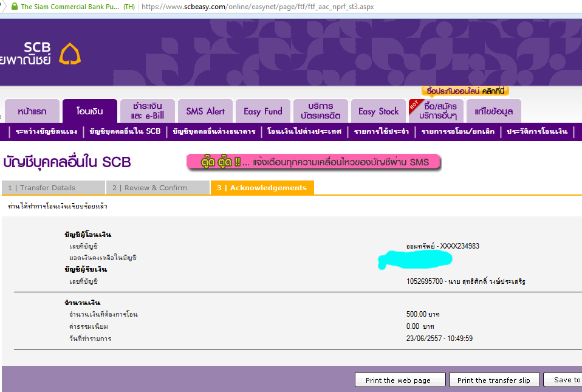Click the recipient account 1052695700 text

point(465,281)
